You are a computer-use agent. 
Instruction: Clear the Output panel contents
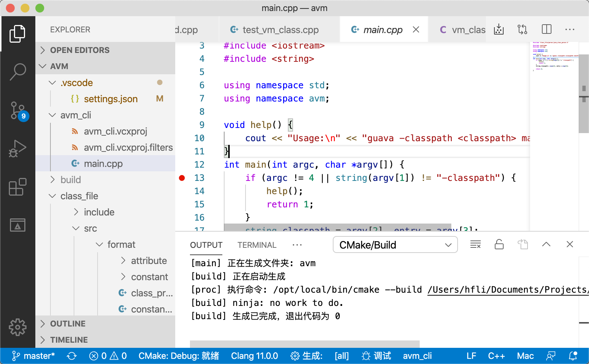pos(475,244)
